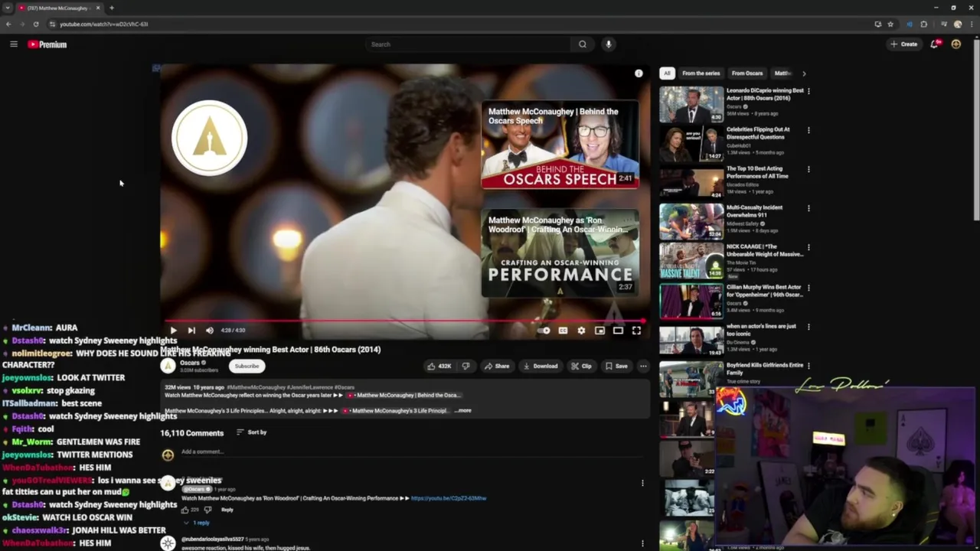Expand the 1 reply thread
The image size is (980, 551).
pyautogui.click(x=198, y=523)
